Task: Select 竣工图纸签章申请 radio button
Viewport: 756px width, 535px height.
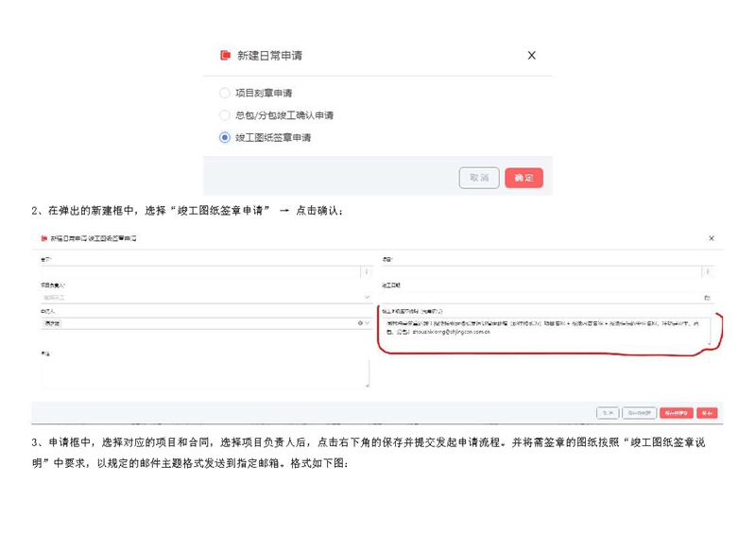Action: 225,138
